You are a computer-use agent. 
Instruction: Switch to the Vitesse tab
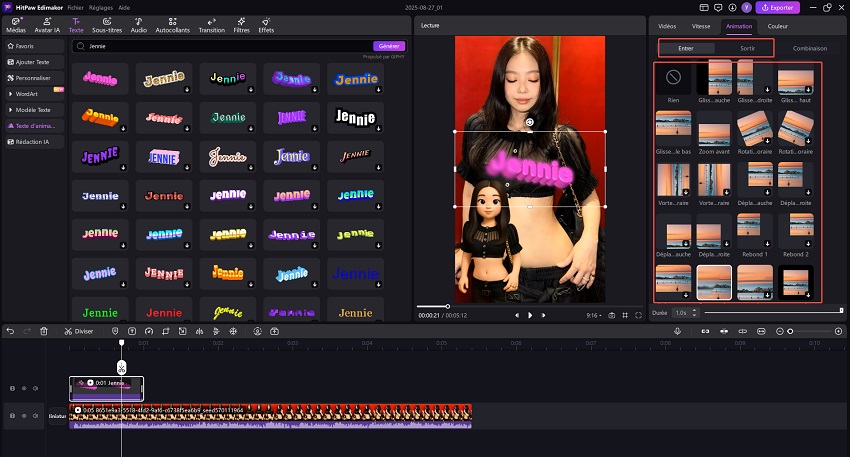pos(701,27)
